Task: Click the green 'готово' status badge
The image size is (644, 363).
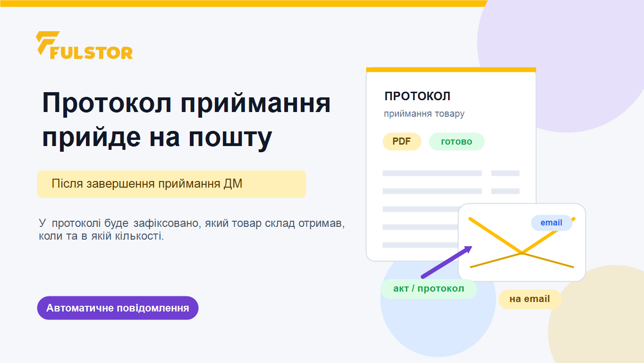Action: (457, 142)
